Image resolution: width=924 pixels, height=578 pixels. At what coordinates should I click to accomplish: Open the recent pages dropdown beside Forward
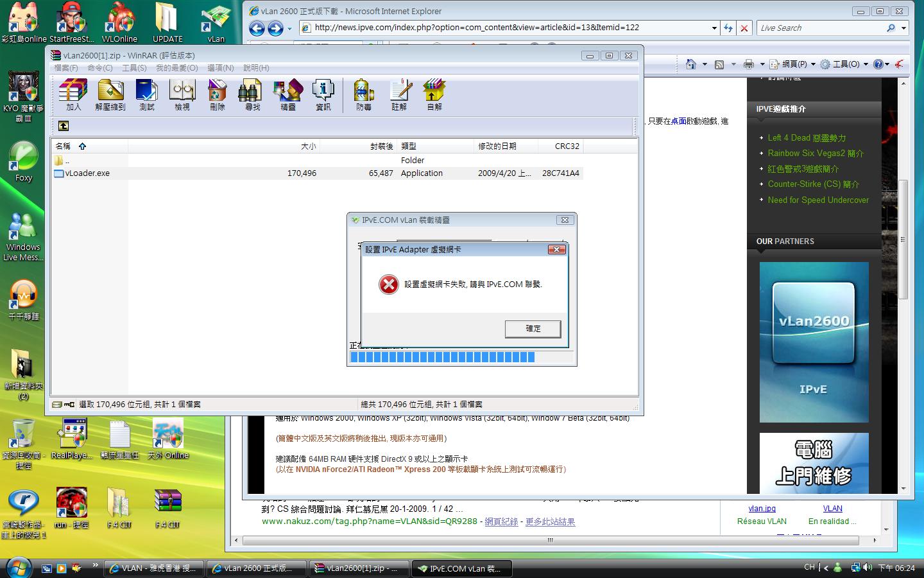click(289, 28)
